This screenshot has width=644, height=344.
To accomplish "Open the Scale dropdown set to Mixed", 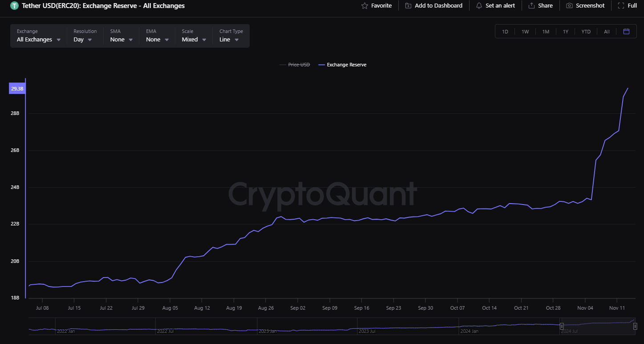I will coord(194,36).
